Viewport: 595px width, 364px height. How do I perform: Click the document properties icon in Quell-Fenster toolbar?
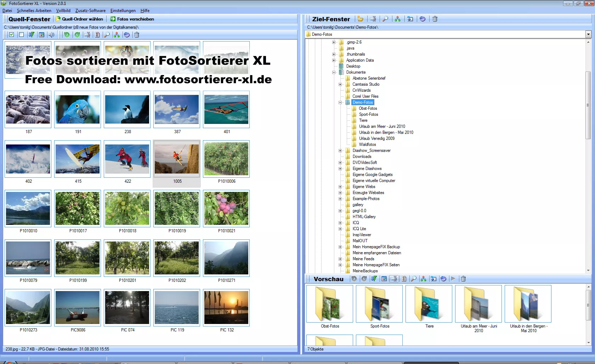[x=97, y=35]
